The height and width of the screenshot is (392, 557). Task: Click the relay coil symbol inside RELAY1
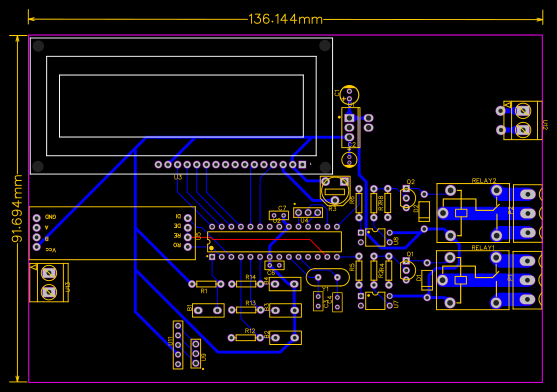tap(461, 280)
